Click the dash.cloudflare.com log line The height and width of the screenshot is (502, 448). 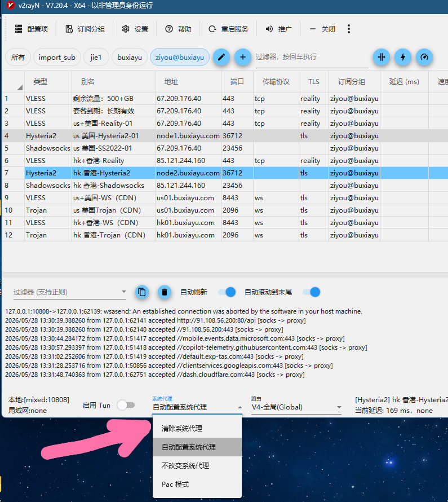click(155, 375)
